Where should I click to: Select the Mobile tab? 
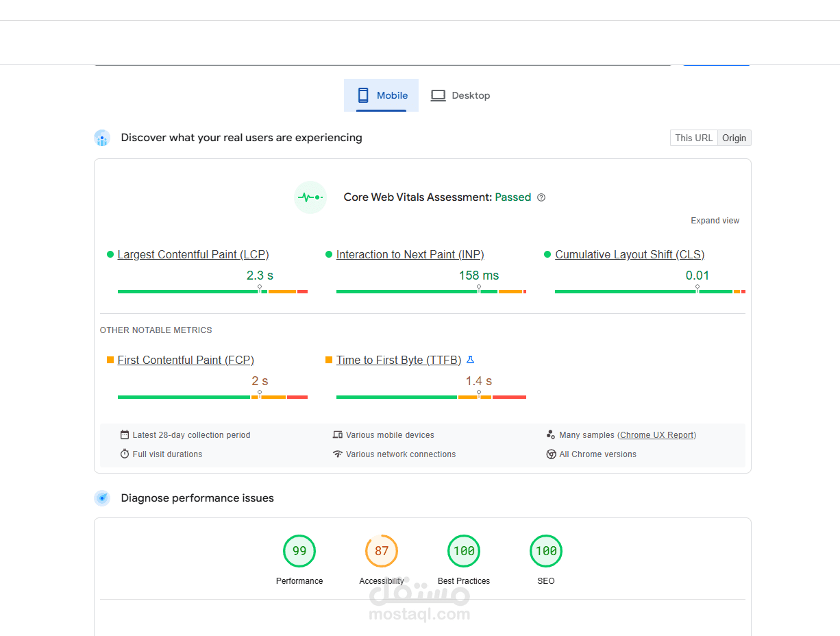[x=381, y=95]
